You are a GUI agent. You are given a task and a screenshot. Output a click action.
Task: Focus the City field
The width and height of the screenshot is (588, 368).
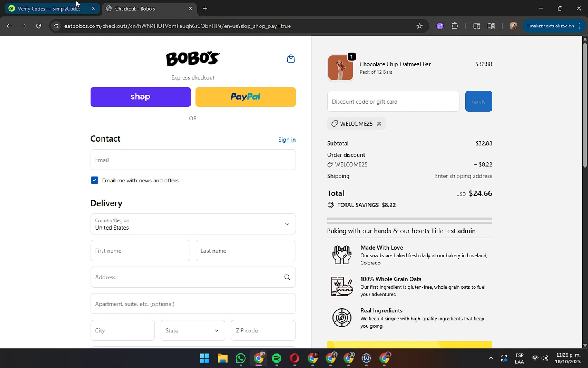click(x=122, y=330)
